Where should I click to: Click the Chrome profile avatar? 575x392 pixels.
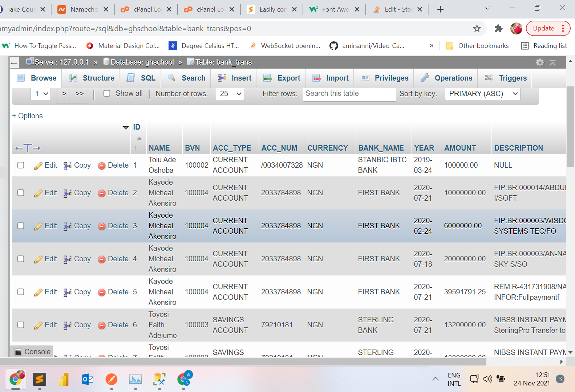[516, 28]
